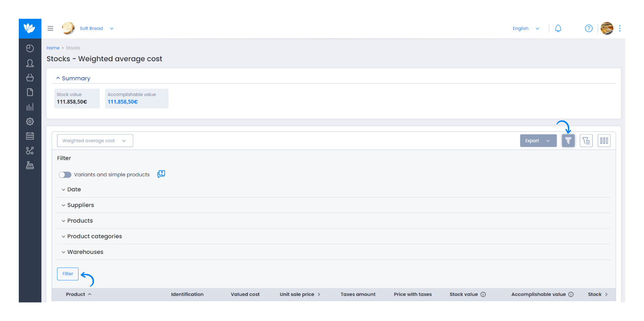
Task: Go to the Home breadcrumb link
Action: 53,48
